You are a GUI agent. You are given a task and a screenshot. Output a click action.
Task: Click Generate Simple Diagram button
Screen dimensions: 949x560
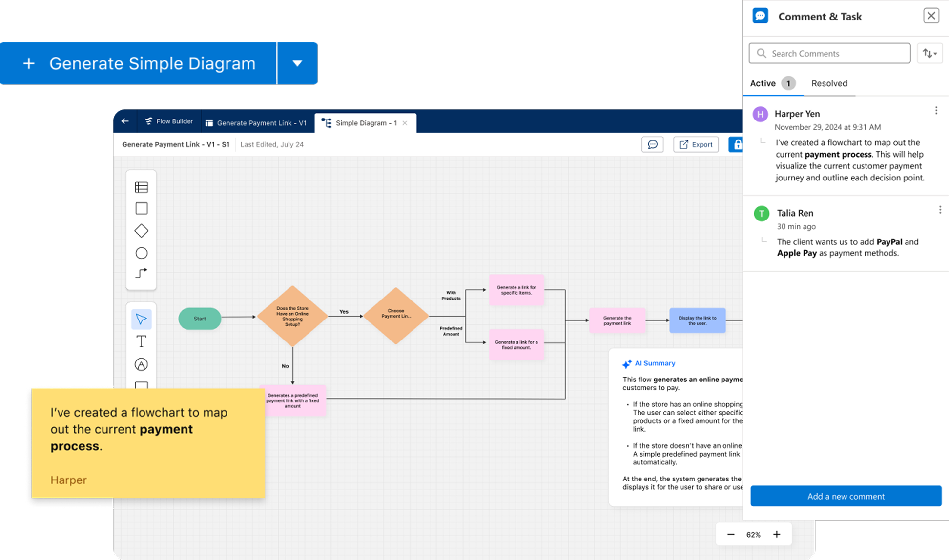click(x=138, y=63)
